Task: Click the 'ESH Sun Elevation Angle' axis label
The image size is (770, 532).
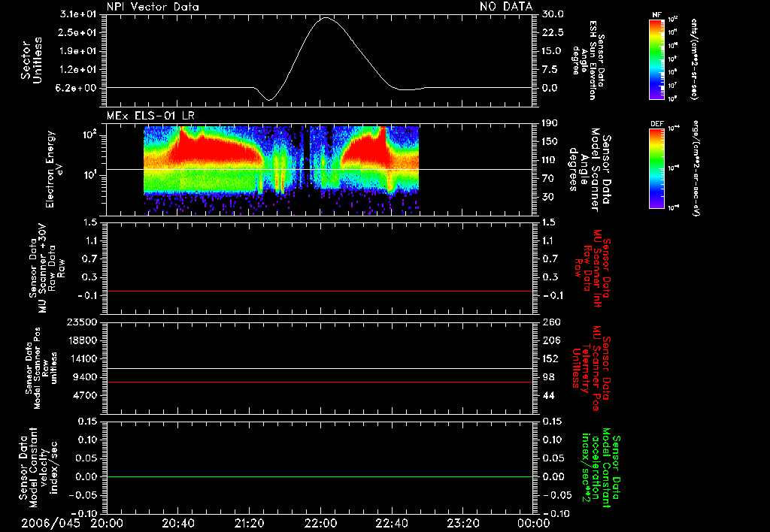Action: (592, 60)
